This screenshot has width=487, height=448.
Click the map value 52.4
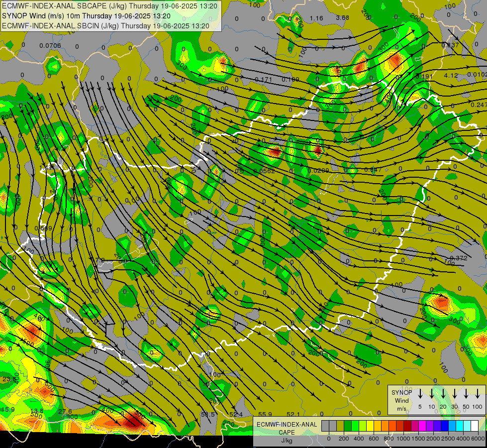(236, 415)
